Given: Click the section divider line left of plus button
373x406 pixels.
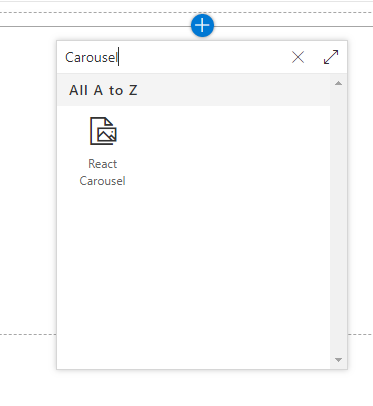Looking at the screenshot, I should point(95,26).
